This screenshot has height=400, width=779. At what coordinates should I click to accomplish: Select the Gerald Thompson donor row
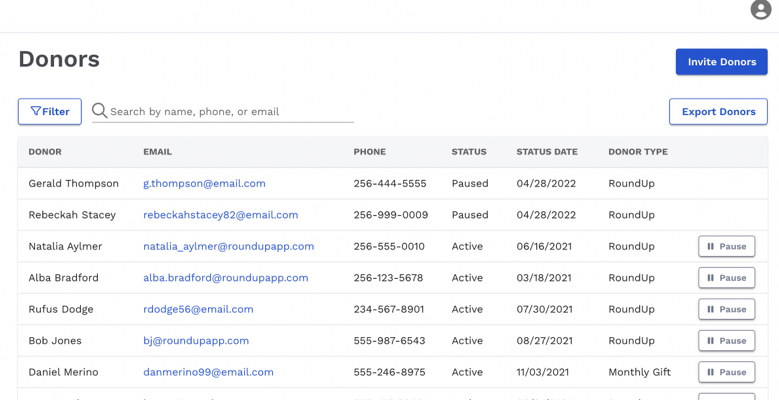[x=73, y=184]
